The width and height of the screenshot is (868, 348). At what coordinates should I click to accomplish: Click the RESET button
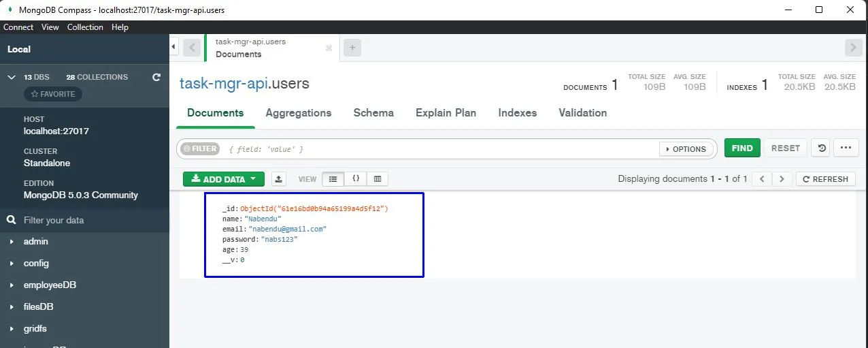pyautogui.click(x=786, y=148)
